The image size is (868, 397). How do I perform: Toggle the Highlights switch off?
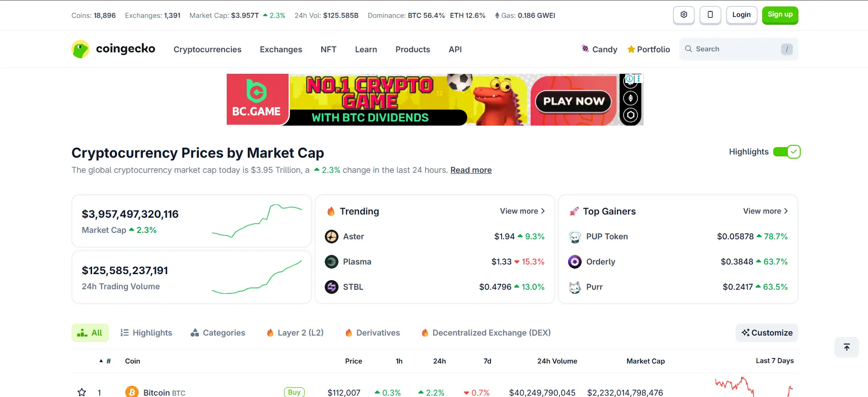[x=786, y=152]
